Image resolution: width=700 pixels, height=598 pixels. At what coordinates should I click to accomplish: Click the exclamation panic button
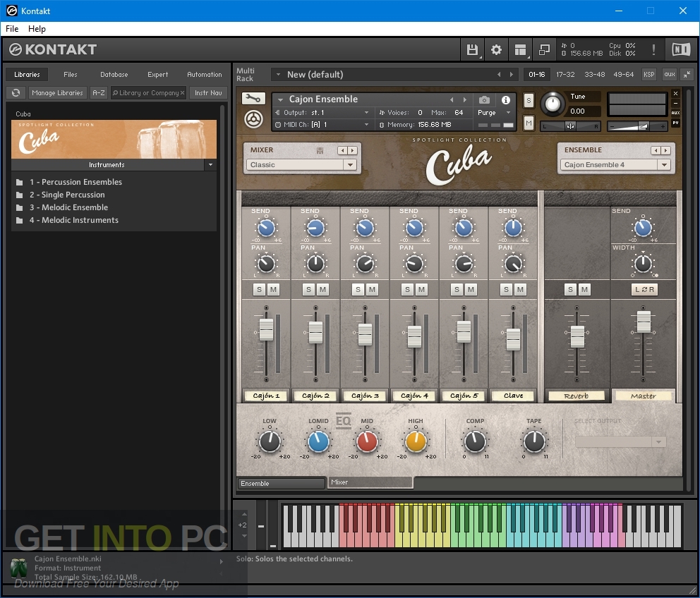point(653,49)
